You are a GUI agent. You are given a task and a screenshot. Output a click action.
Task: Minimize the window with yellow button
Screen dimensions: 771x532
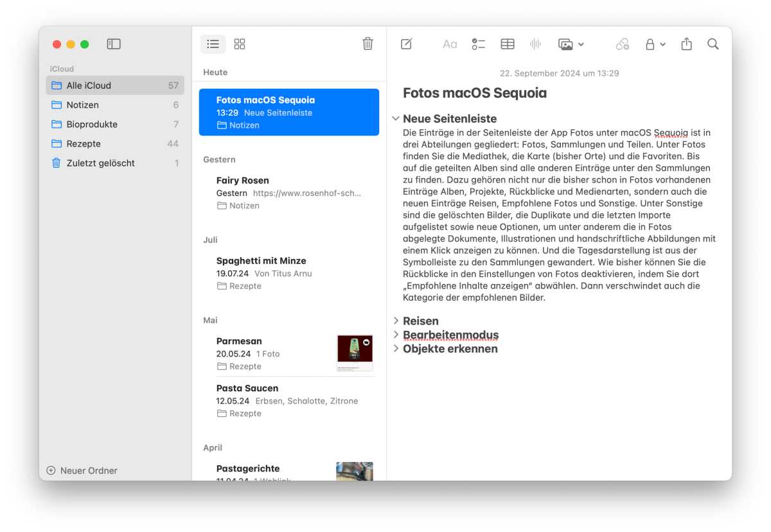[x=71, y=44]
